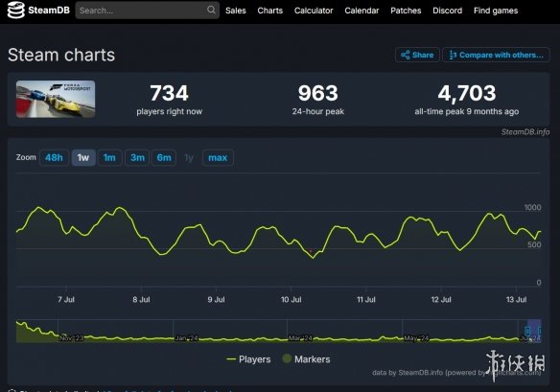The height and width of the screenshot is (392, 560).
Task: Click the 734 players right now stat
Action: tap(170, 100)
